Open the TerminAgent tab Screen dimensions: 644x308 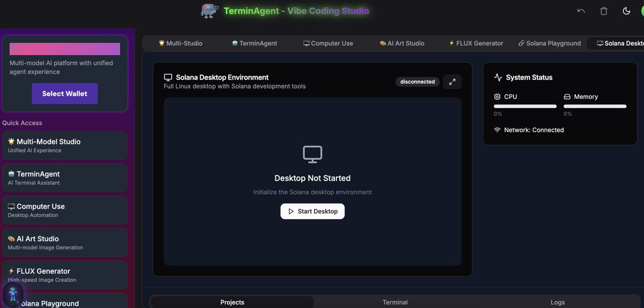pos(254,43)
